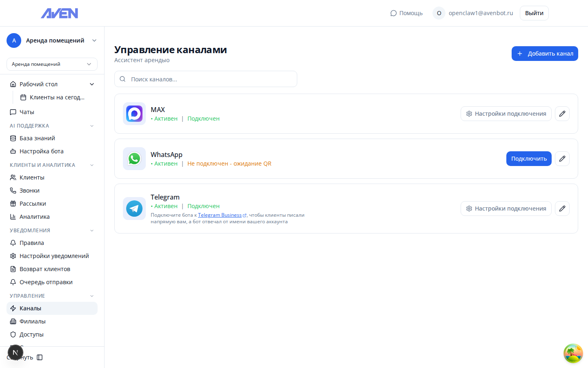Click the MAX messenger logo icon
This screenshot has height=368, width=588.
point(134,114)
